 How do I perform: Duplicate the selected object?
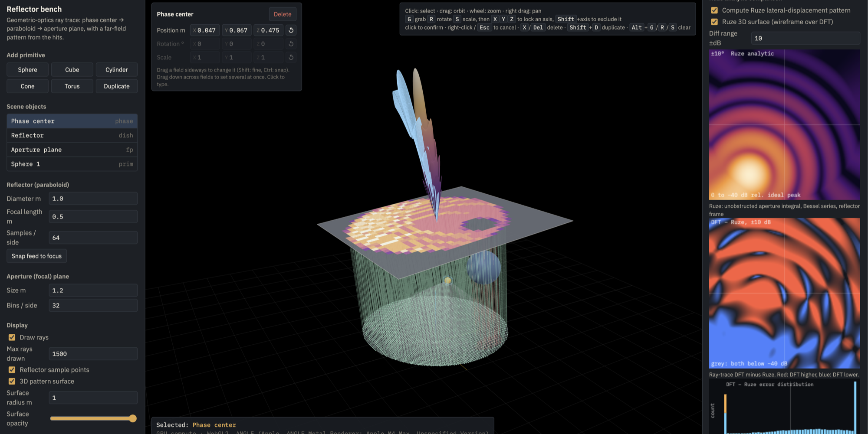pyautogui.click(x=117, y=86)
